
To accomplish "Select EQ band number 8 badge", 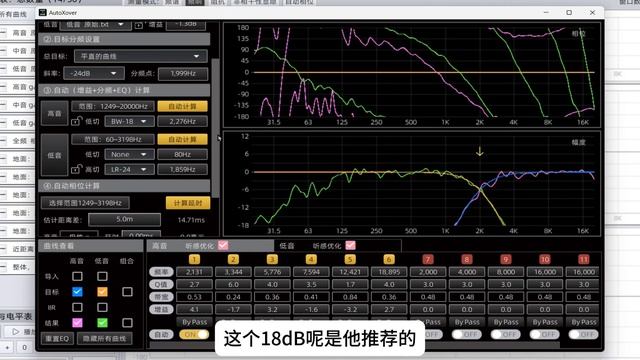I will [x=467, y=260].
